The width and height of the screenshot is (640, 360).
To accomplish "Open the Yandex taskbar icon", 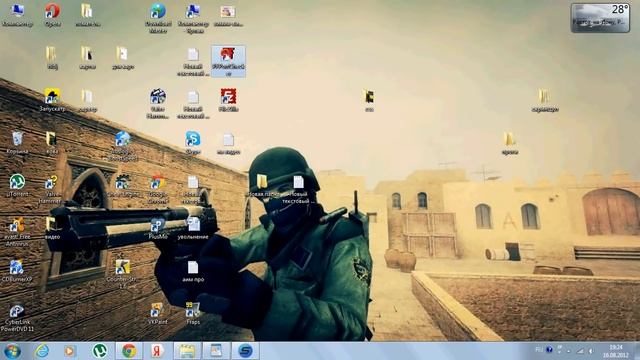I will coord(158,351).
